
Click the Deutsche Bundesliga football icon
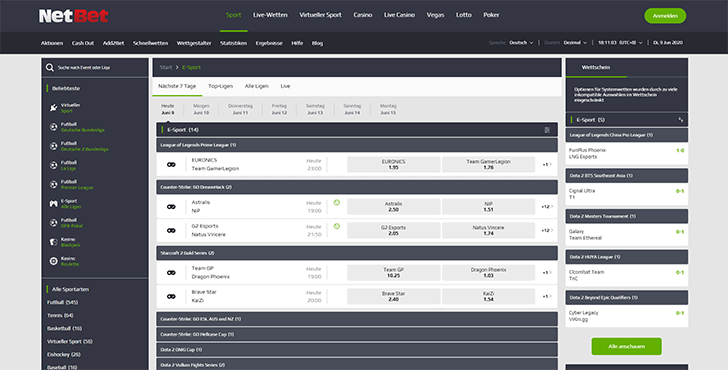(53, 127)
